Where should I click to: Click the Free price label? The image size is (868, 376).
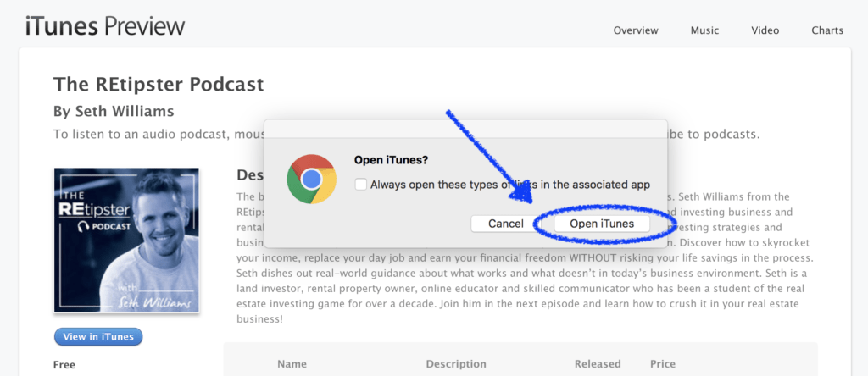click(64, 364)
